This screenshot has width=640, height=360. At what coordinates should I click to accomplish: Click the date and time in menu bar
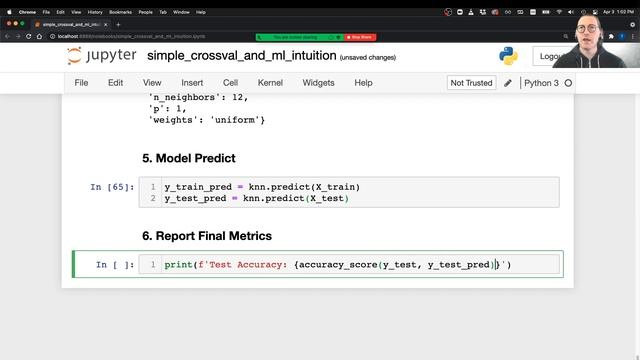pyautogui.click(x=618, y=12)
